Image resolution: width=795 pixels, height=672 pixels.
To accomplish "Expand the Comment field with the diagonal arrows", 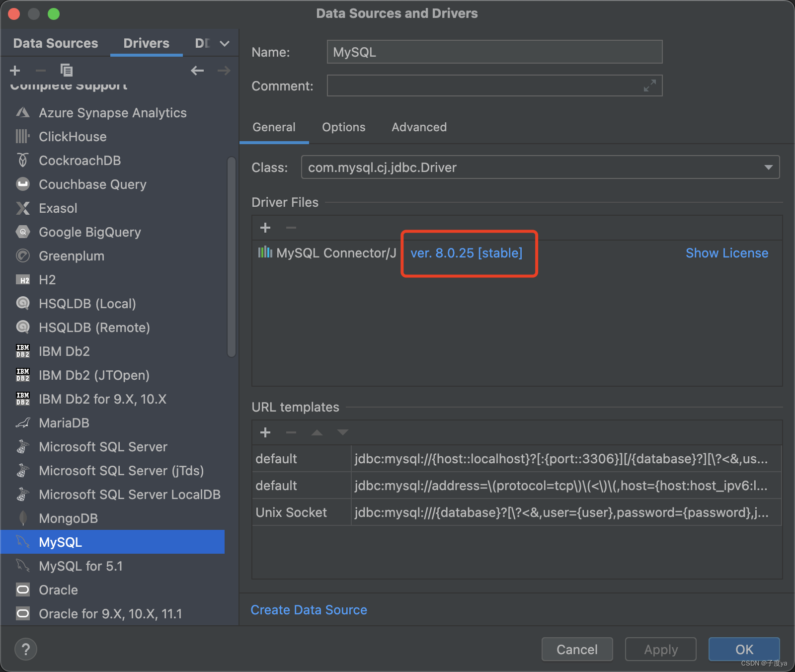I will pyautogui.click(x=650, y=85).
